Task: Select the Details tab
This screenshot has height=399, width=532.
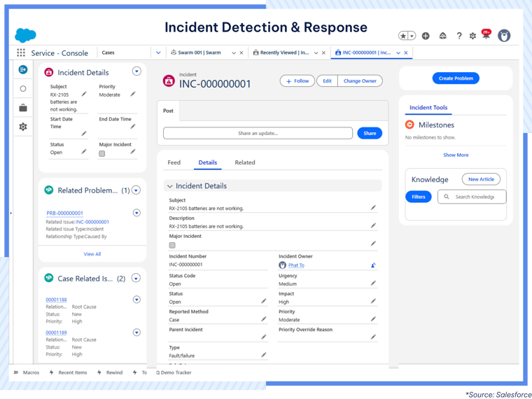Action: coord(208,162)
